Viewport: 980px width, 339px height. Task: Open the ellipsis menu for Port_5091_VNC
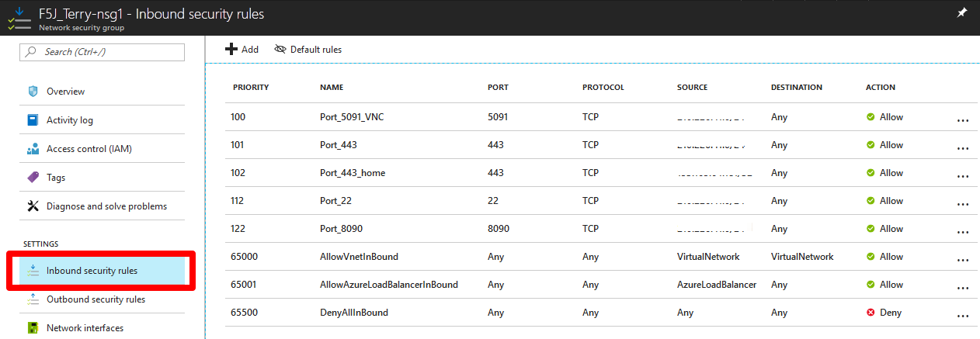coord(963,120)
